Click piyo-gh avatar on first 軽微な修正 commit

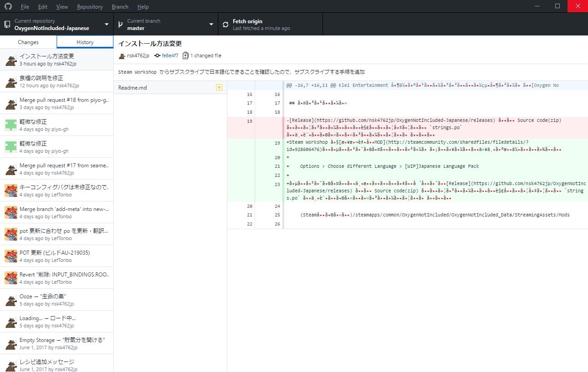click(11, 125)
